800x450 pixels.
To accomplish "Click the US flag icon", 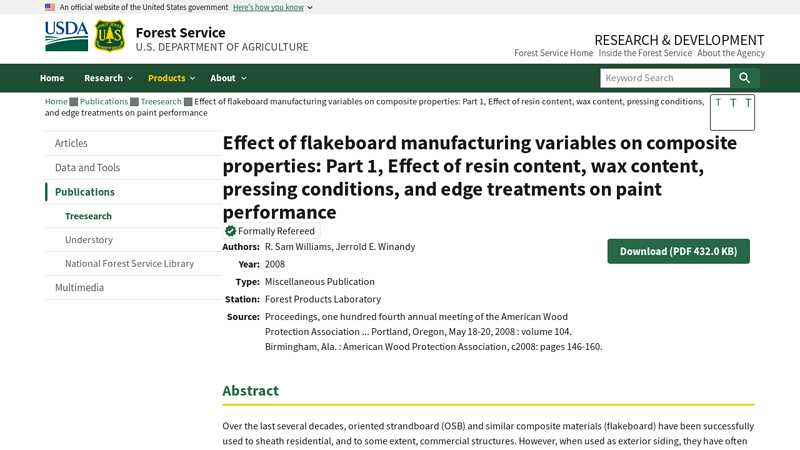I will pyautogui.click(x=50, y=7).
